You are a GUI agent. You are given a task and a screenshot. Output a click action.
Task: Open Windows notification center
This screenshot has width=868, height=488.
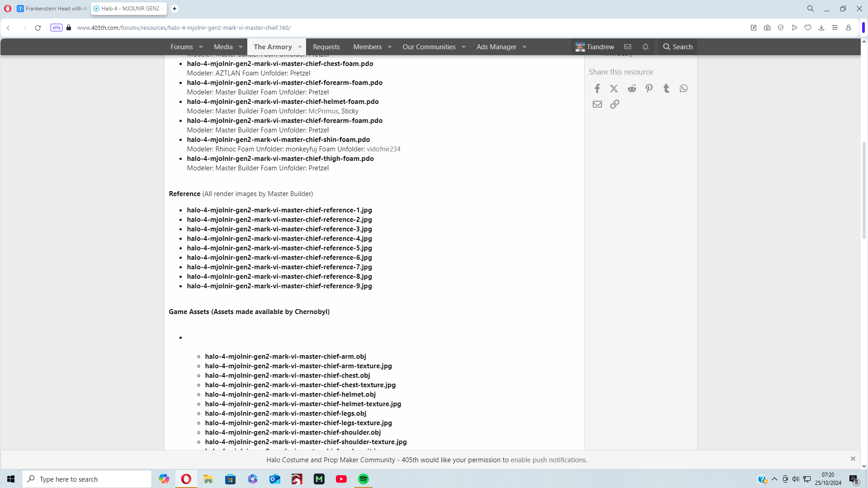pos(854,479)
